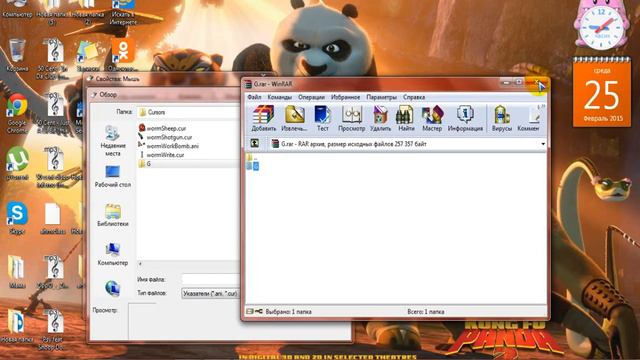
Task: Launch the Найти (Find) binoculars tool
Action: (406, 118)
